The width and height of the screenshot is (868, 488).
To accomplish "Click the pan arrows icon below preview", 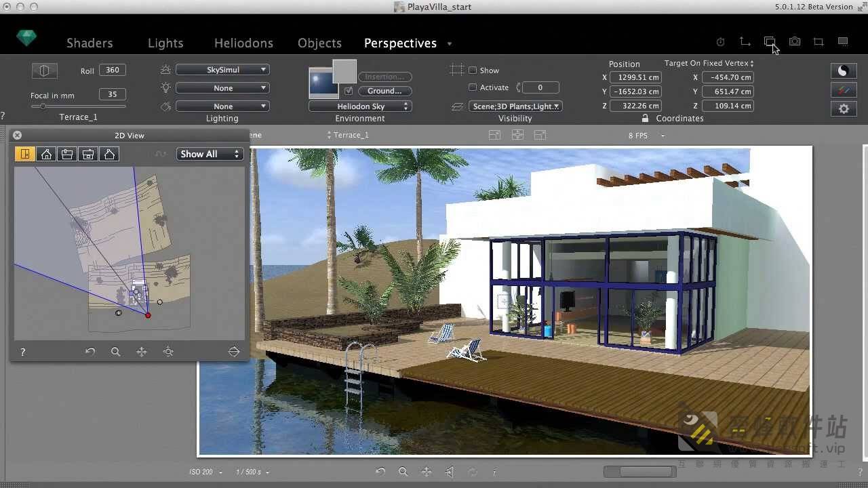I will (x=427, y=472).
